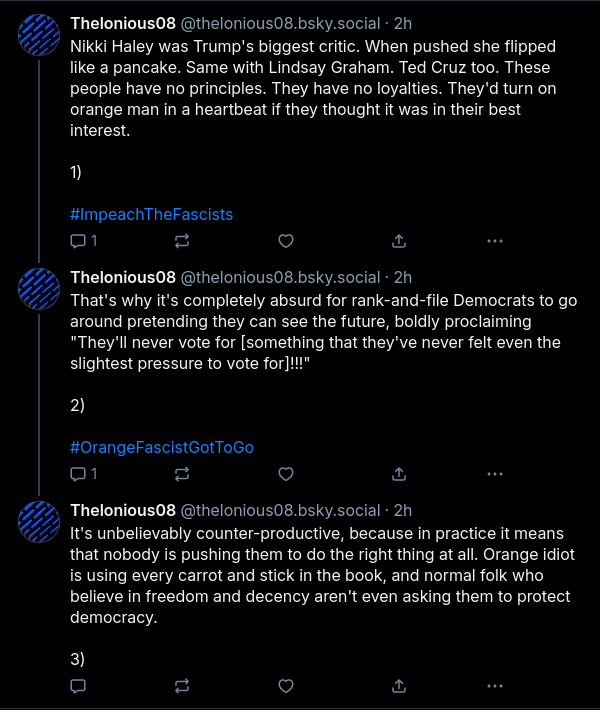Open the #ImpeachTheFascists hashtag
Screen dimensions: 600x710
click(152, 215)
